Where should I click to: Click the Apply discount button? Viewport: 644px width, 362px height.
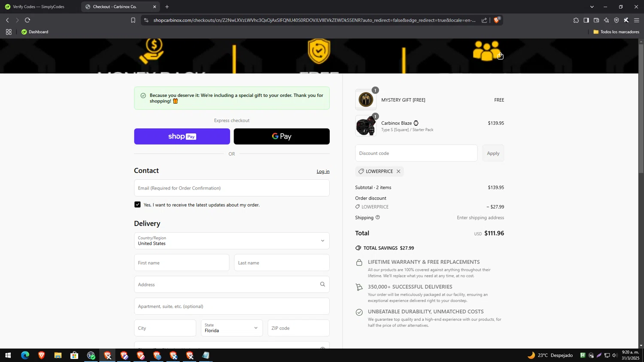coord(493,153)
